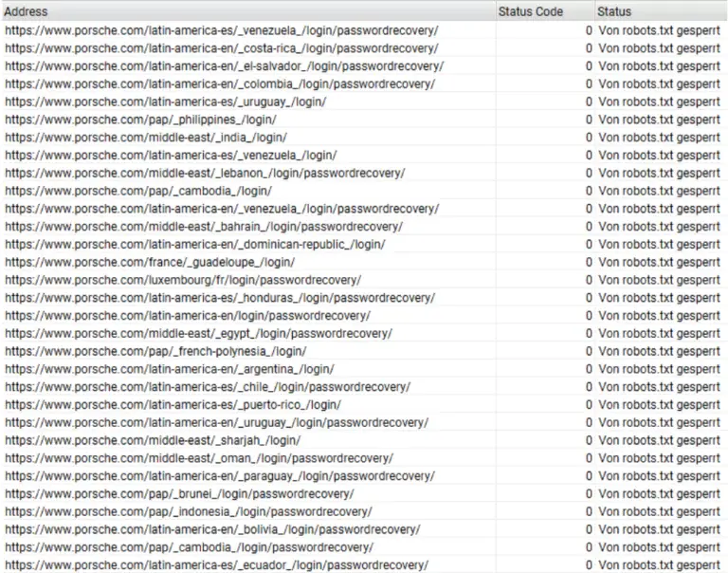Select the Costa Rica passwordrecovery URL row
Viewport: 728px width, 573px height.
click(x=221, y=47)
